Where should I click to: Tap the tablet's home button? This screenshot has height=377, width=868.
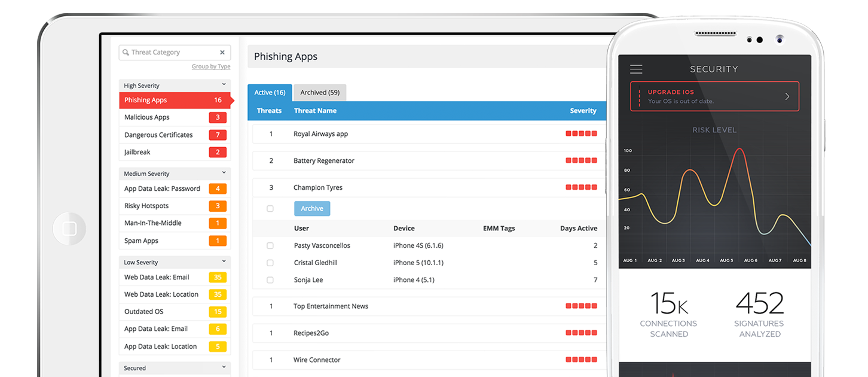(69, 229)
